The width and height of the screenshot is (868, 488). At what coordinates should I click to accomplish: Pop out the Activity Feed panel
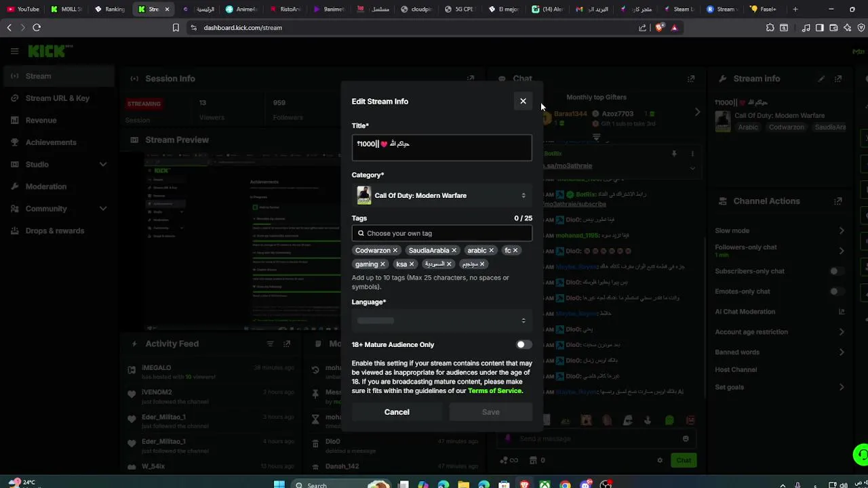(x=287, y=344)
